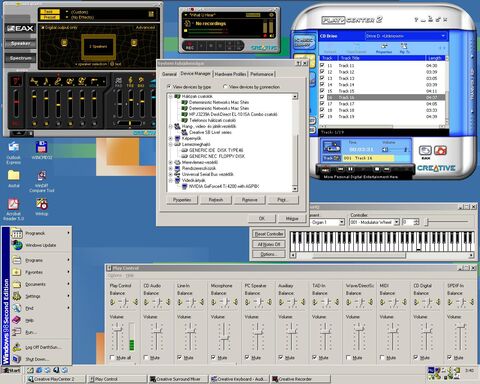Expand Universal Serial Bus vezérlők node
This screenshot has width=480, height=384.
(x=171, y=174)
